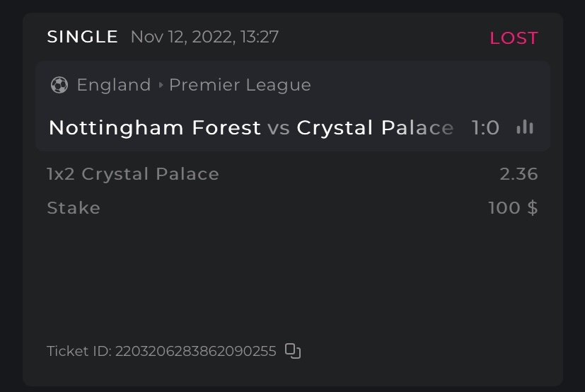The image size is (585, 392).
Task: Open match statistics bar chart icon
Action: click(525, 127)
